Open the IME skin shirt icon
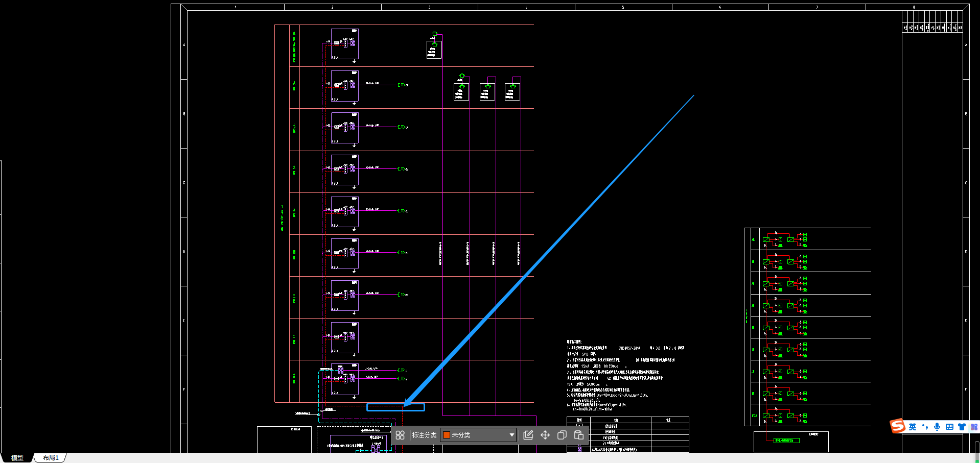980x463 pixels. coord(962,427)
